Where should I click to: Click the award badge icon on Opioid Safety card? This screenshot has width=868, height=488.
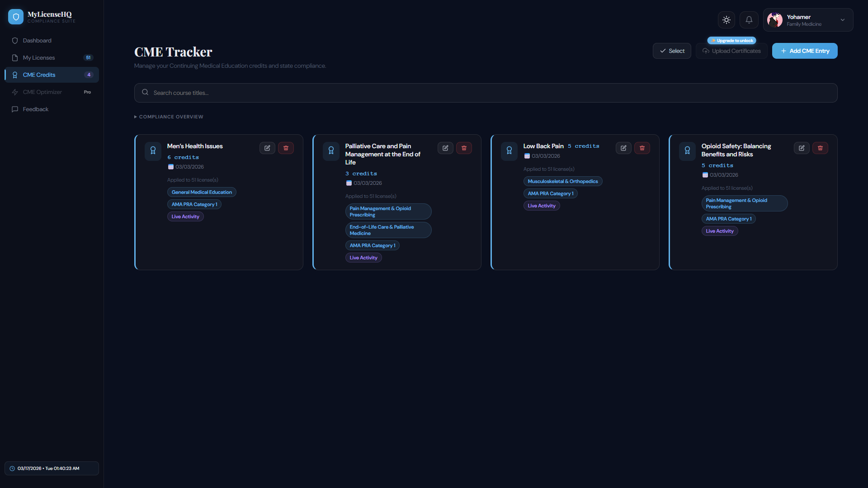[x=687, y=151]
